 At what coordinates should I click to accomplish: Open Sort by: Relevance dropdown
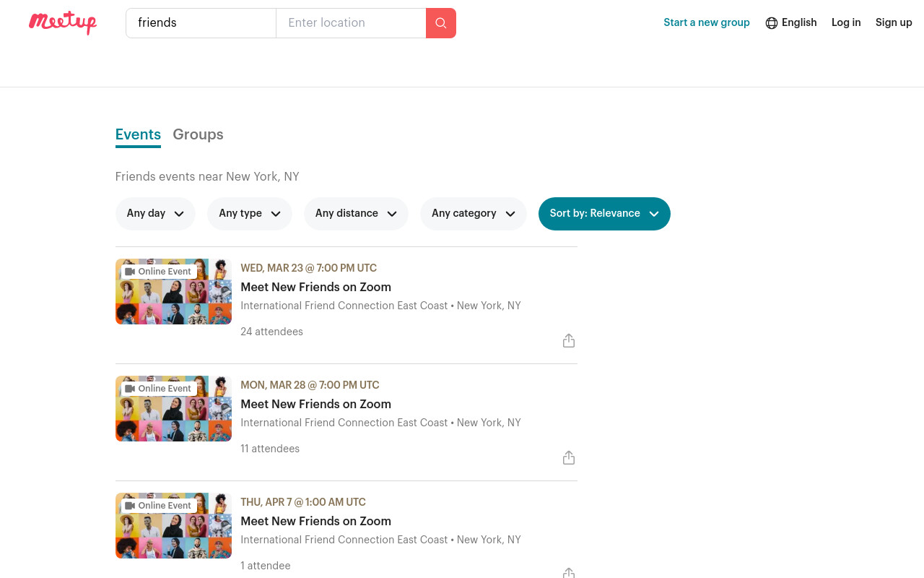point(604,214)
